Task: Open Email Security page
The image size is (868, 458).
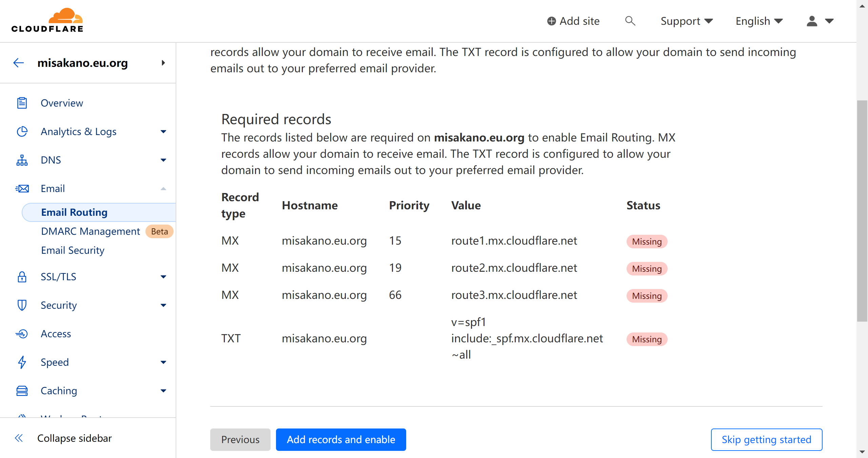Action: 73,250
